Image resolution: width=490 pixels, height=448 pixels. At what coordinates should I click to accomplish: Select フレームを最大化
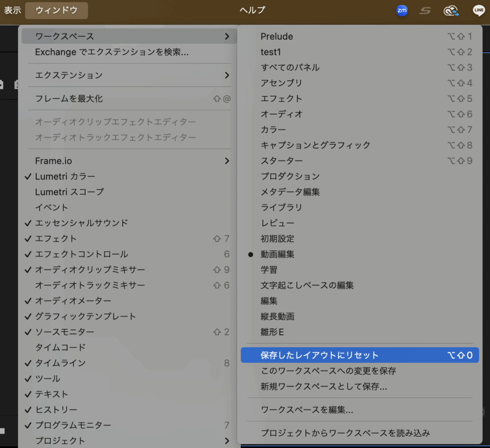pos(129,99)
